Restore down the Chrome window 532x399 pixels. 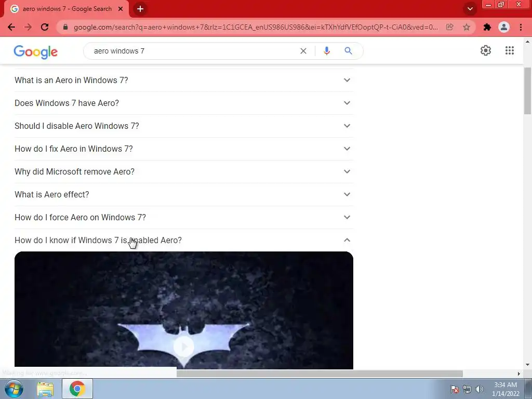(501, 5)
